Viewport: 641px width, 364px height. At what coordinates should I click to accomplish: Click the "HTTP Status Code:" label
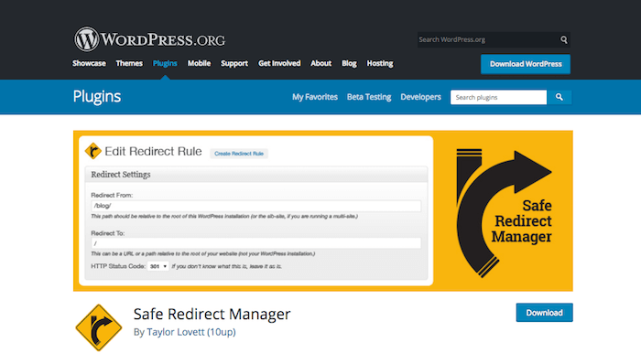[118, 266]
